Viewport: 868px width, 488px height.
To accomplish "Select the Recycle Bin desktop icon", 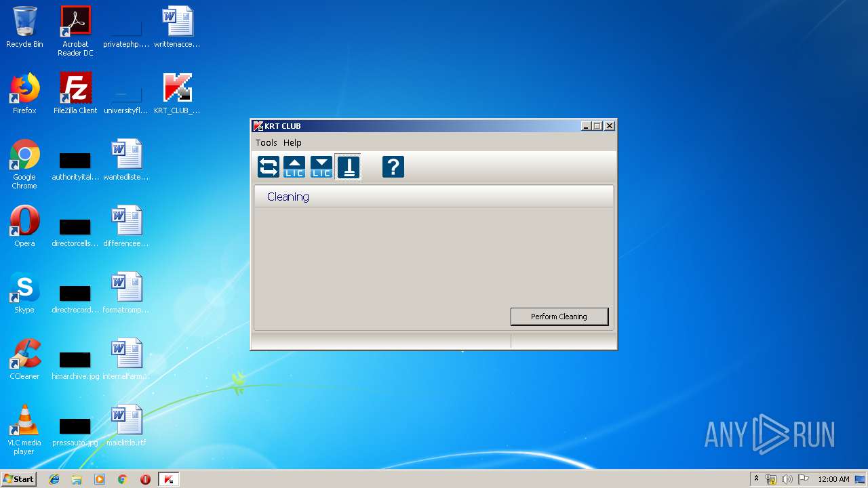I will 24,28.
